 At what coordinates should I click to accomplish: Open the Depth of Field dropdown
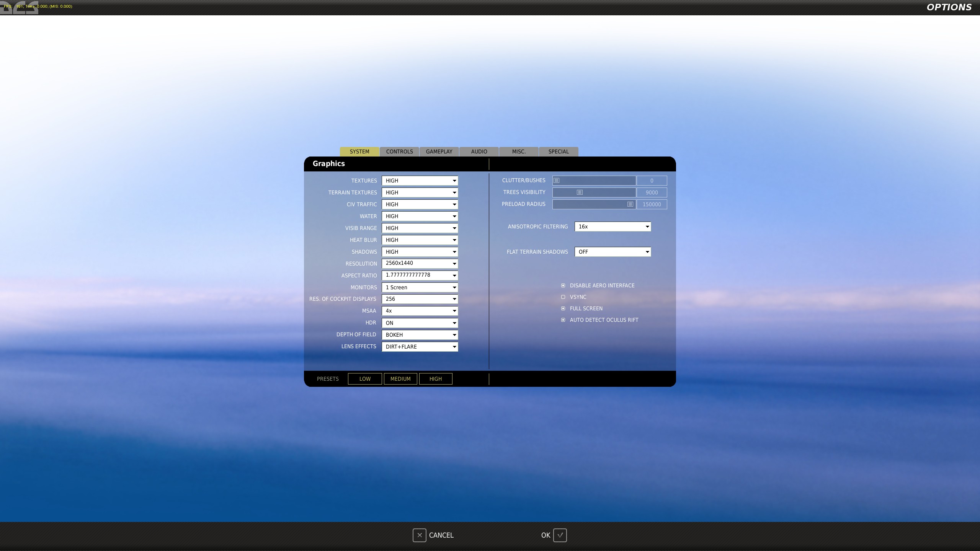pos(420,335)
